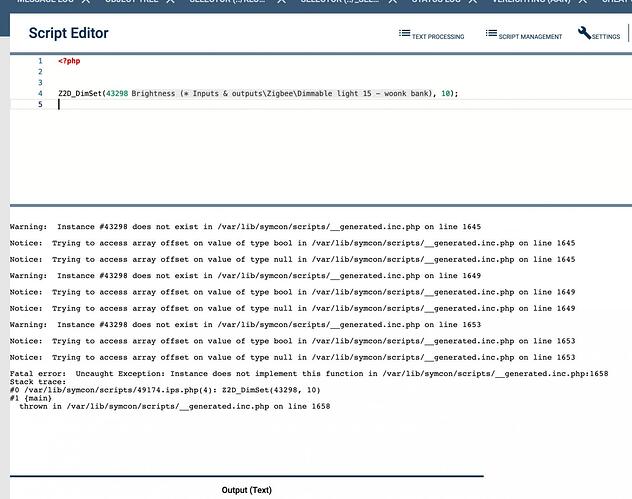
Task: Open the Text Processing menu
Action: 431,35
